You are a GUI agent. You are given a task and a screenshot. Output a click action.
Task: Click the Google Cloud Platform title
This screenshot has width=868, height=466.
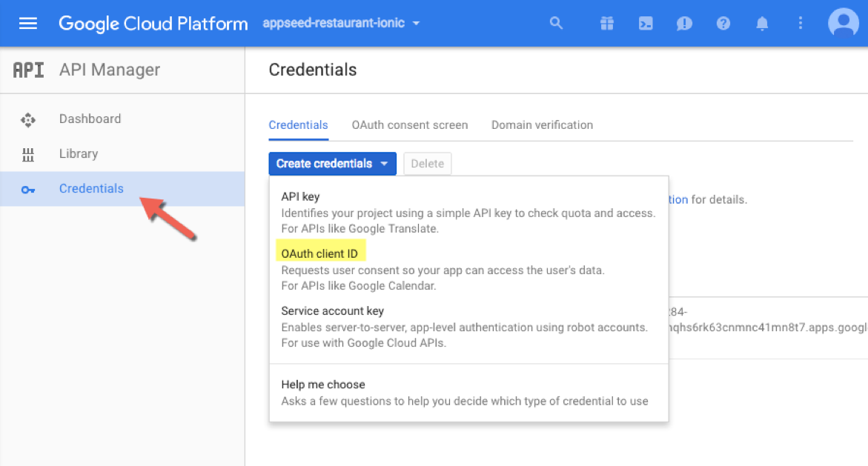tap(153, 23)
